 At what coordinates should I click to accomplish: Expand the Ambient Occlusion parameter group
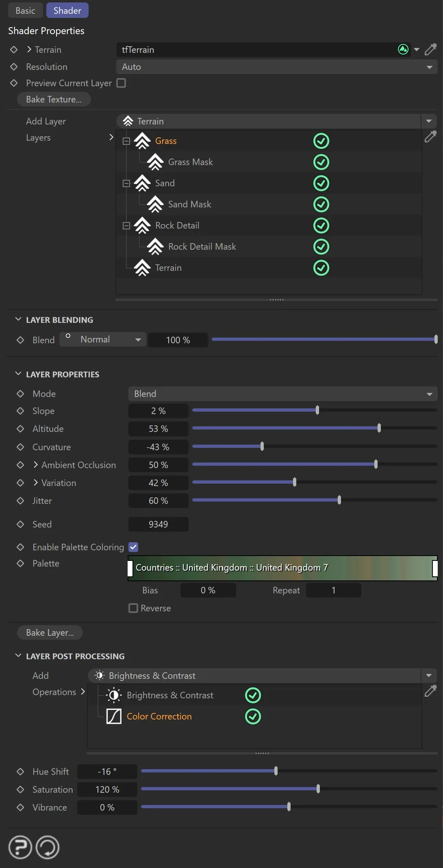(36, 465)
